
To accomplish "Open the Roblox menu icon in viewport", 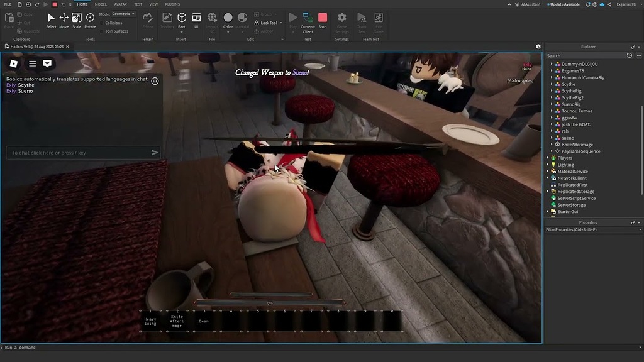I will (14, 63).
